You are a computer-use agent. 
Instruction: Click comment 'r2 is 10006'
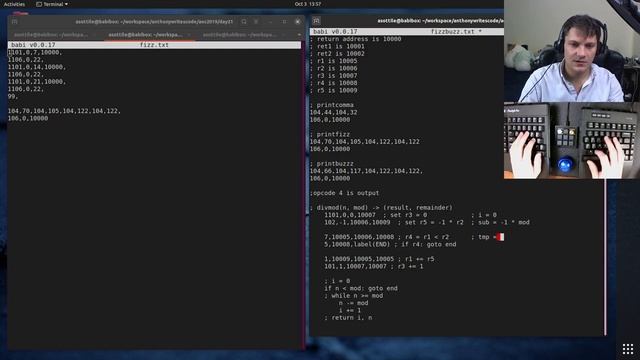tap(333, 69)
